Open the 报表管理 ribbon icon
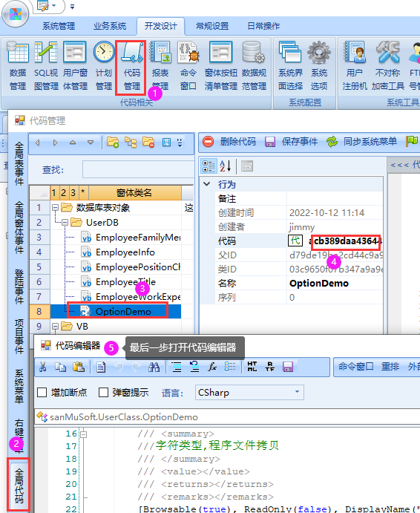420x513 pixels. [160, 66]
